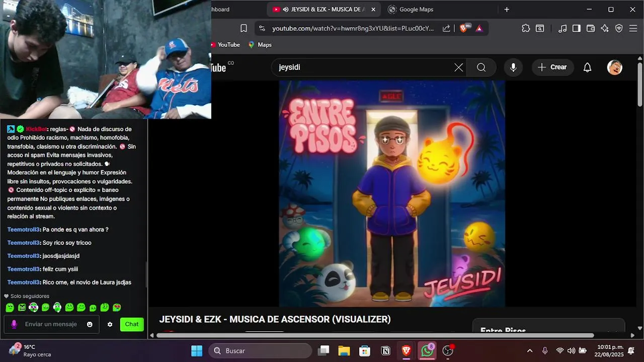Click the purple microphone icon in chat box
This screenshot has height=362, width=644.
[14, 324]
